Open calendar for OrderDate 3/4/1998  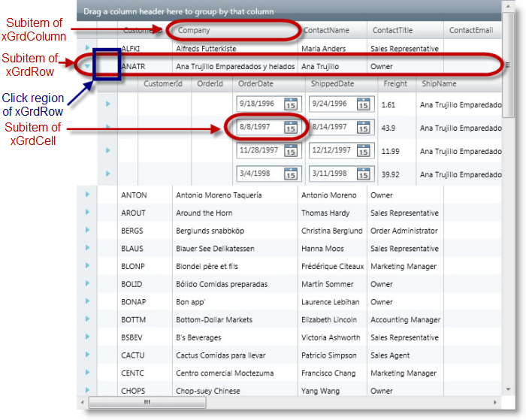tap(290, 174)
